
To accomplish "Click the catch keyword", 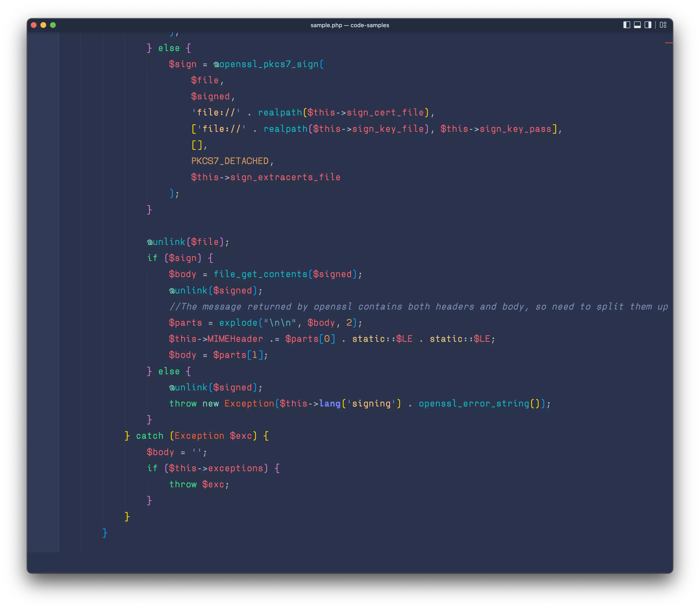I will (150, 436).
